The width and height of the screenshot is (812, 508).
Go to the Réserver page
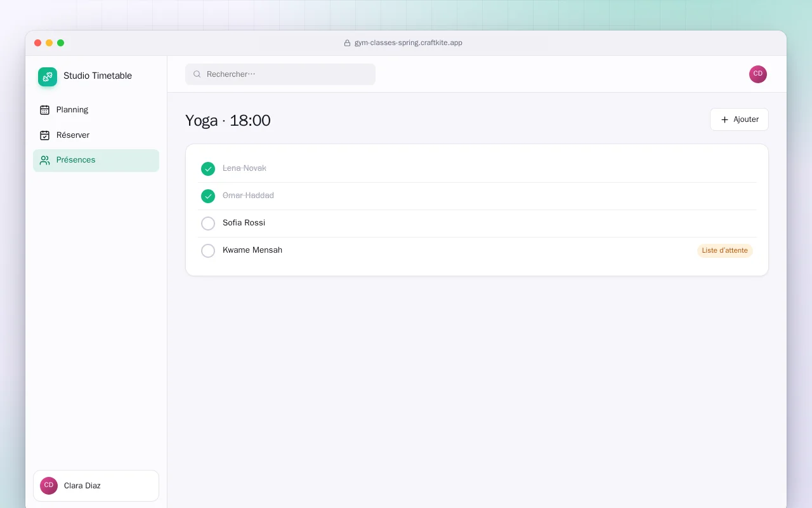pos(96,135)
